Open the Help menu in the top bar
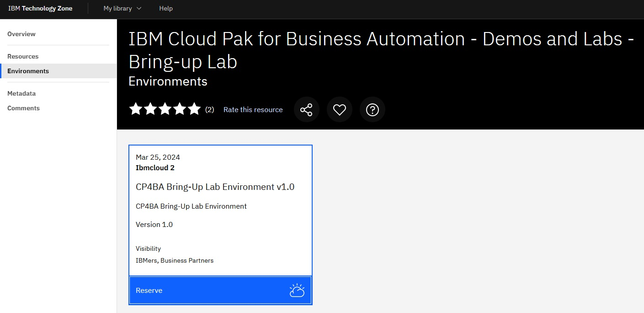This screenshot has height=313, width=644. 166,8
